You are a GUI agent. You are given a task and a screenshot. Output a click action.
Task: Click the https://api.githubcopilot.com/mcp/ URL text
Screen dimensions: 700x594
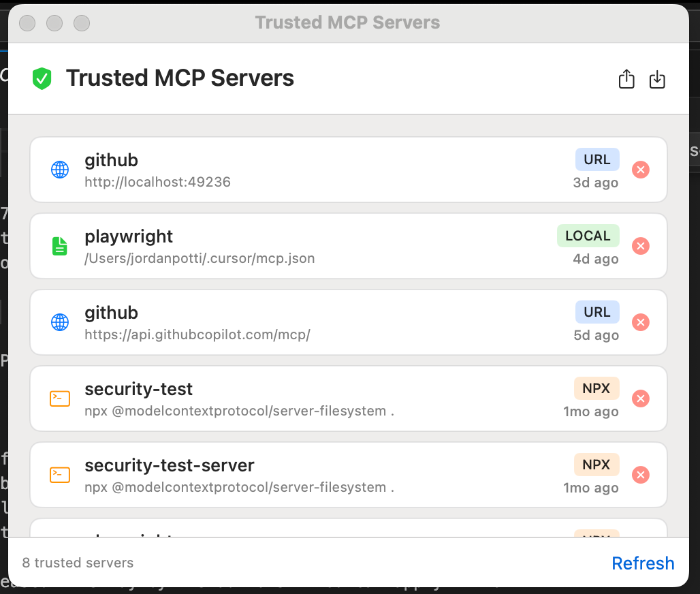[x=197, y=335]
